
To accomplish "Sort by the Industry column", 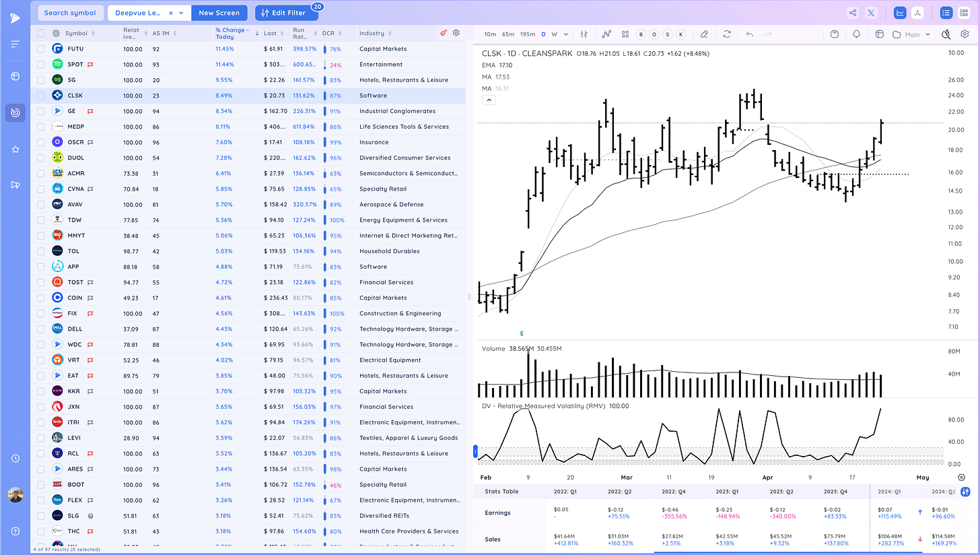I will 376,33.
